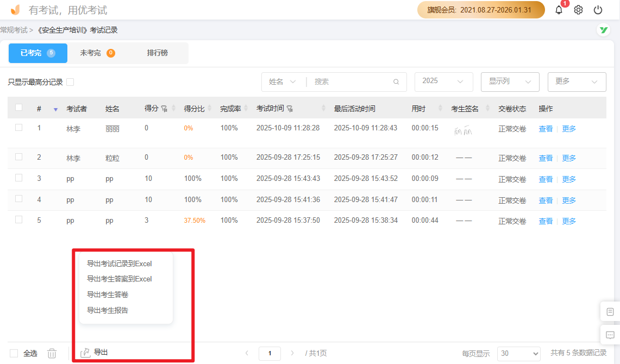
Task: Click the page number input field
Action: point(270,353)
